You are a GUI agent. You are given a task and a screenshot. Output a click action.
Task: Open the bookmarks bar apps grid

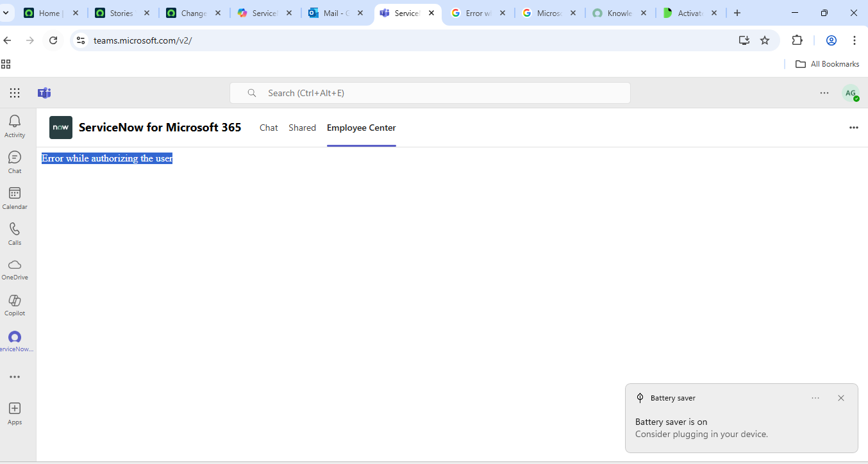6,63
